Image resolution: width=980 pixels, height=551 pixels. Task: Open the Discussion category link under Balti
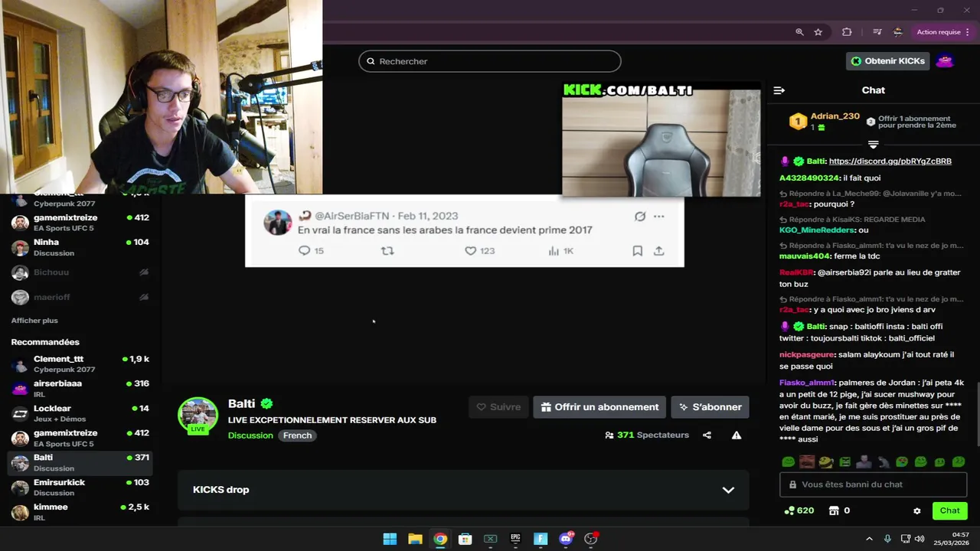click(250, 435)
